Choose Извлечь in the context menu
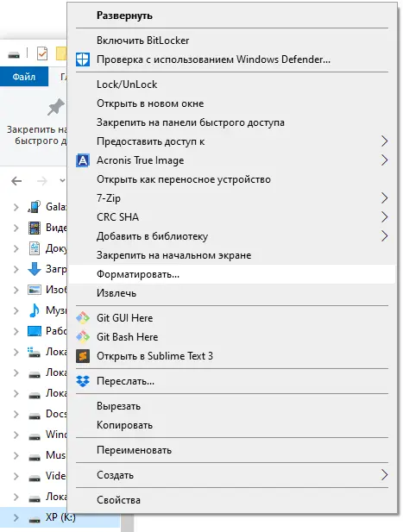Screen dimensions: 403x532 coord(232,293)
